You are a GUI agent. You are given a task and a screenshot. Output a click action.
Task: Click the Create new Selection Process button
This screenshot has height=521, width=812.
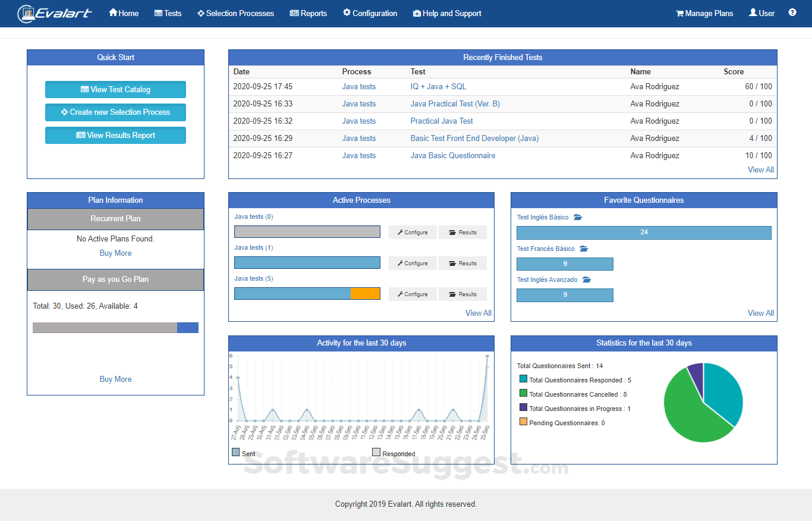pyautogui.click(x=115, y=112)
